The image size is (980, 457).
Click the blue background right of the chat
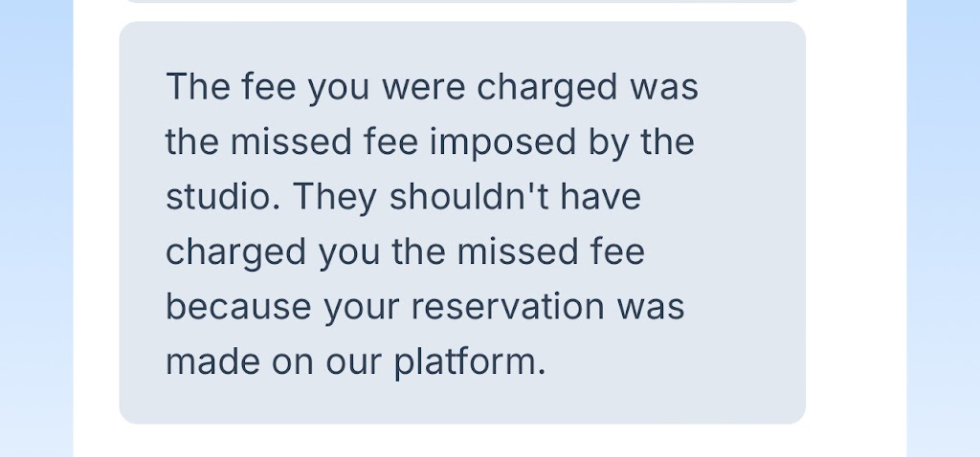click(943, 224)
